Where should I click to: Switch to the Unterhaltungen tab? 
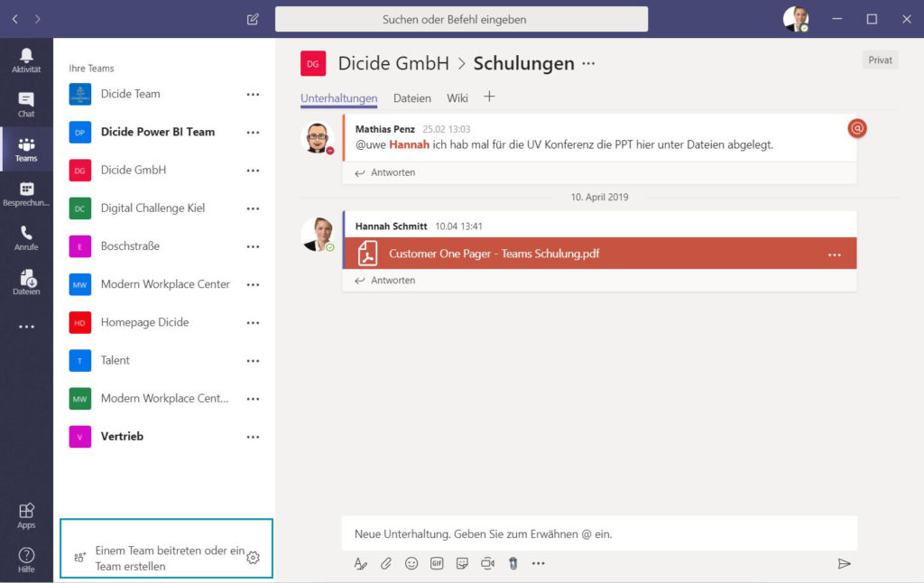(339, 97)
